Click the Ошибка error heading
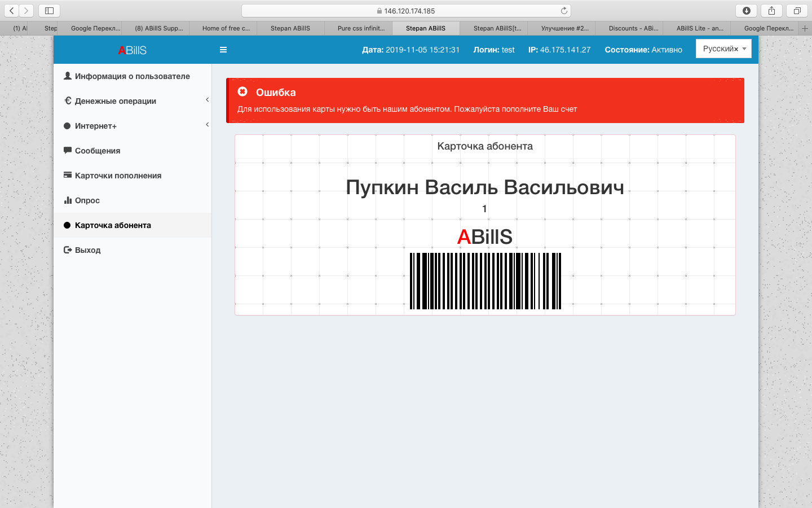Image resolution: width=812 pixels, height=508 pixels. coord(276,92)
